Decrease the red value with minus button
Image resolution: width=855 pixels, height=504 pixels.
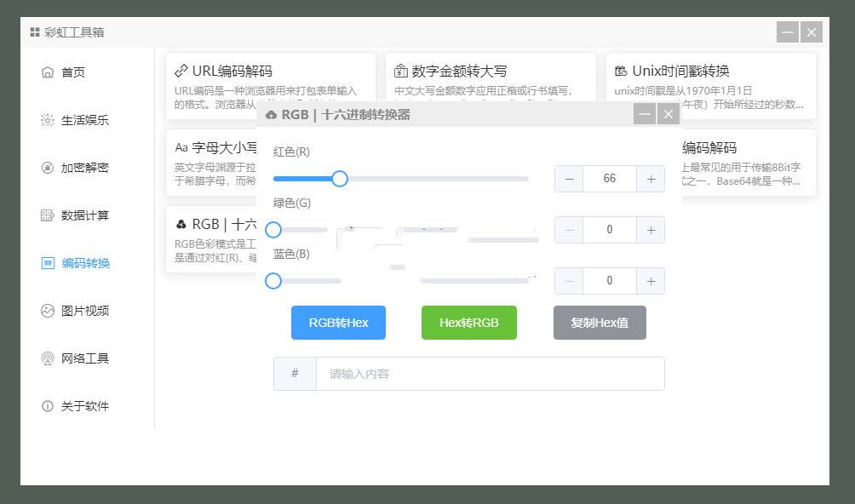pyautogui.click(x=569, y=179)
